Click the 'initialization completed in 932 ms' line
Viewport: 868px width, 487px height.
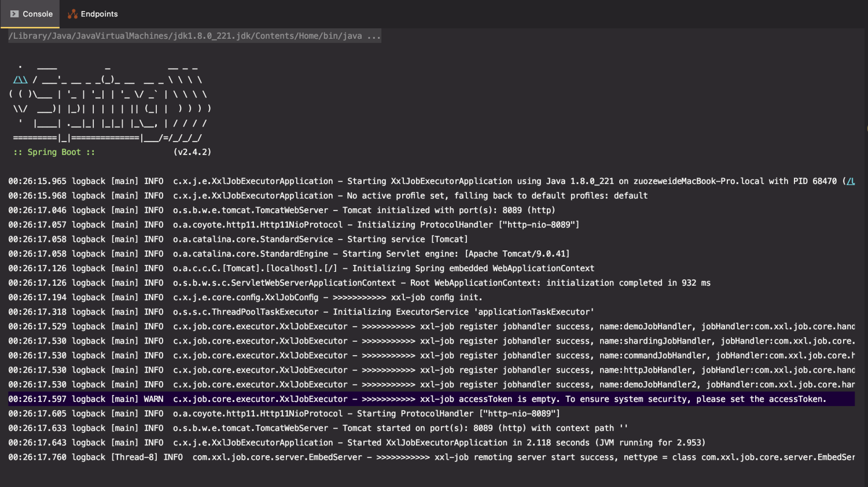(359, 283)
